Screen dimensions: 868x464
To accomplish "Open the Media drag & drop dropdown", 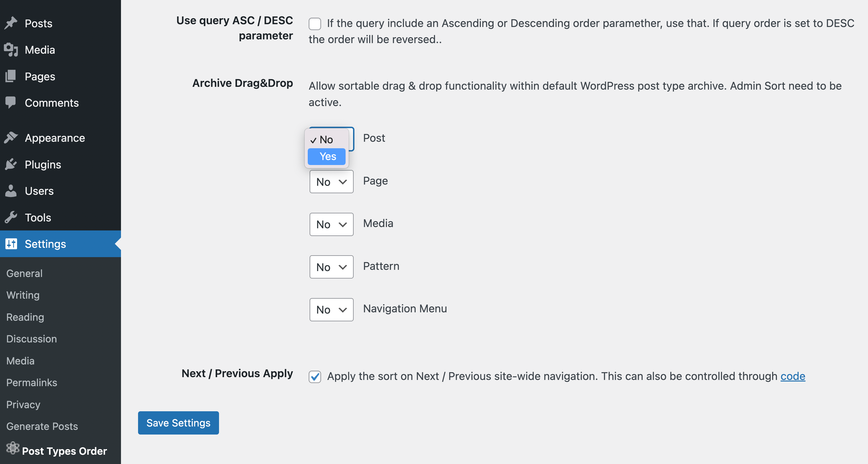I will click(331, 225).
